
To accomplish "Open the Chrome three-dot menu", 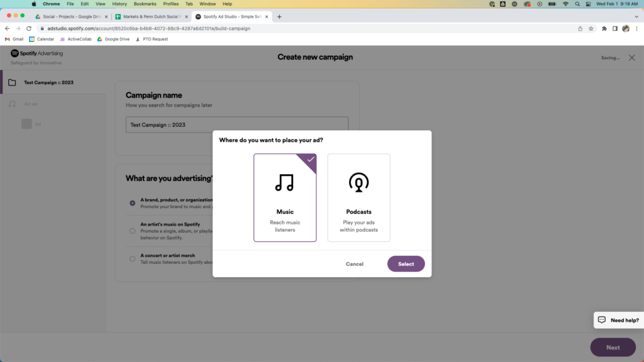I will pyautogui.click(x=636, y=28).
